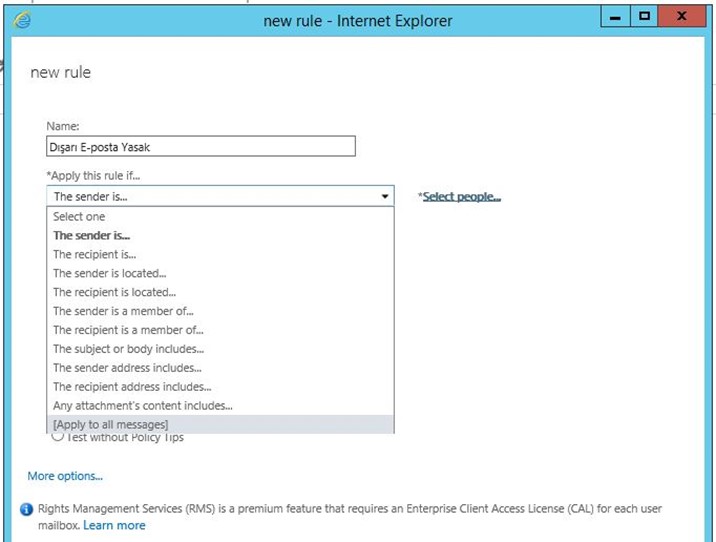716x542 pixels.
Task: Click into the rule Name field
Action: tap(201, 147)
